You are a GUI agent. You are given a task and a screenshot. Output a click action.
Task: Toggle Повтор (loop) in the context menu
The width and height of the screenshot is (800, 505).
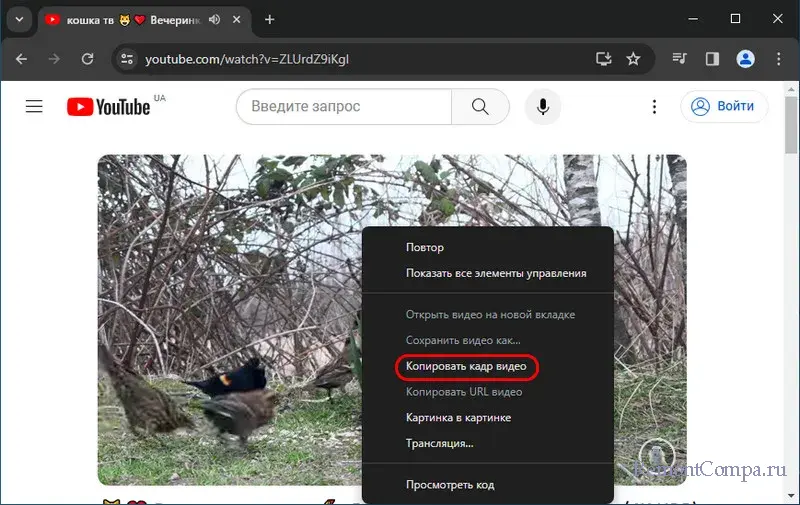(x=425, y=247)
